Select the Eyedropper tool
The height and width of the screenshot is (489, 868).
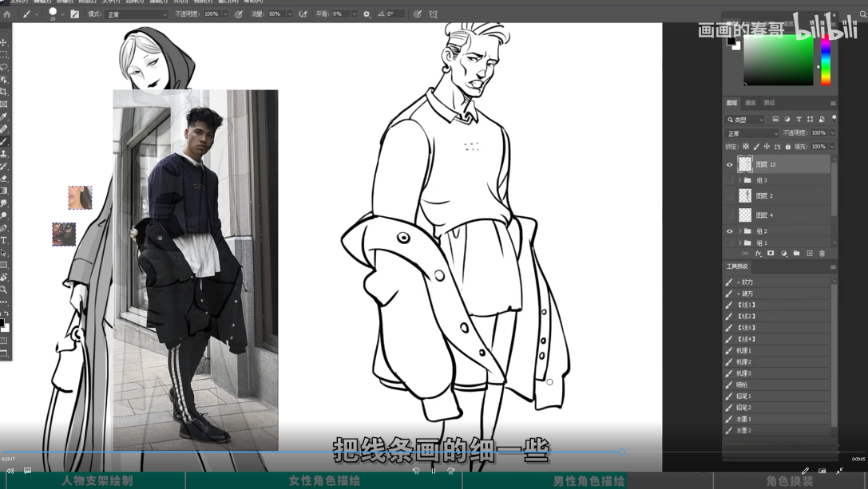point(4,116)
